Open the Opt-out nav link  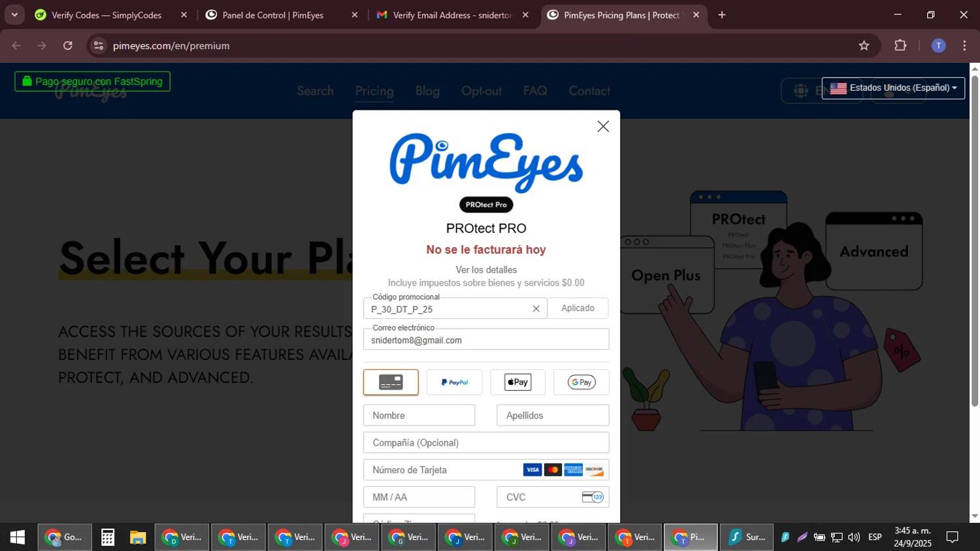pyautogui.click(x=482, y=91)
